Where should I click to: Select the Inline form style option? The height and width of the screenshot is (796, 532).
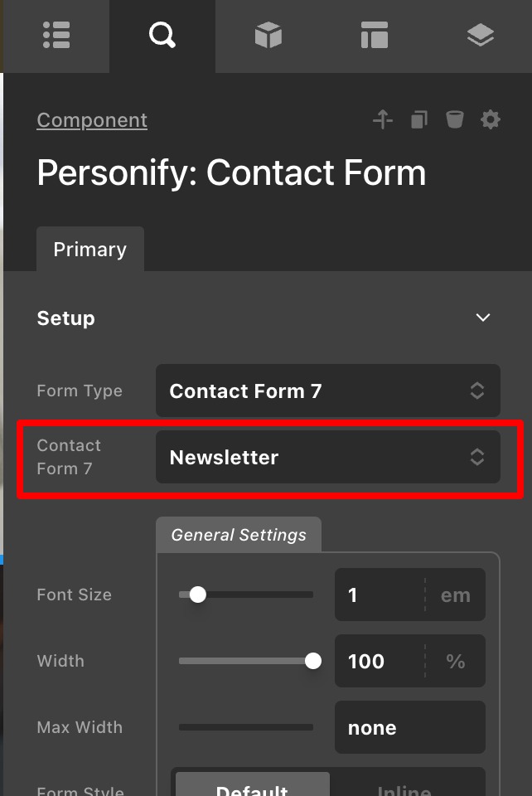pos(404,784)
